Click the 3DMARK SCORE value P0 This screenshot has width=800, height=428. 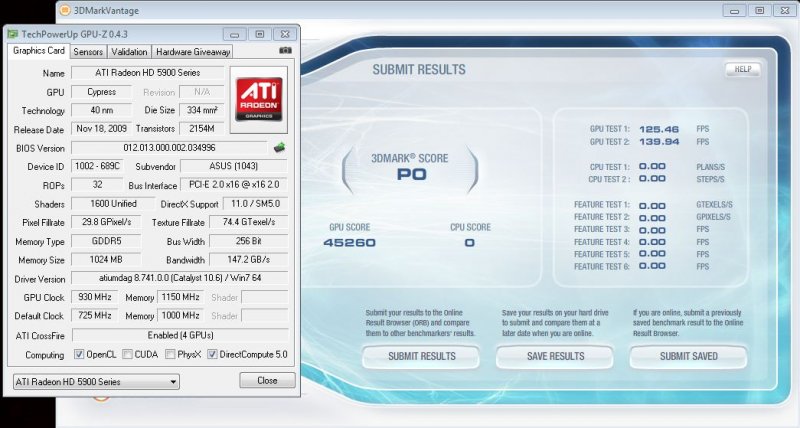(411, 174)
